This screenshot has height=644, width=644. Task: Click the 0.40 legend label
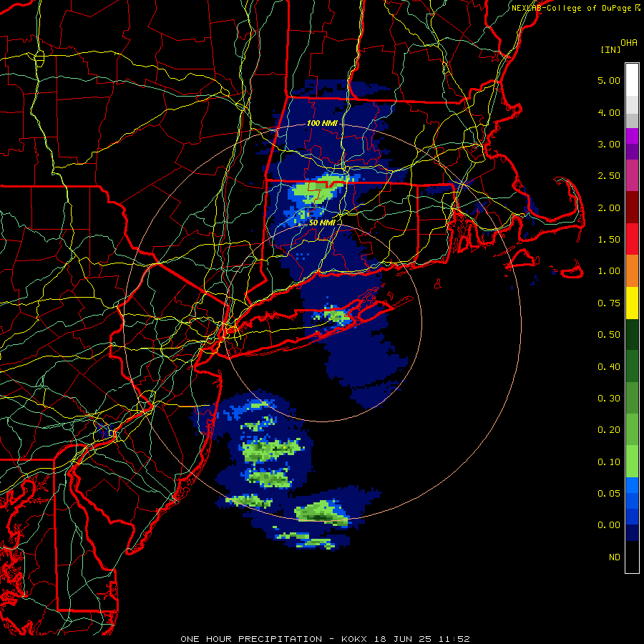tap(609, 367)
